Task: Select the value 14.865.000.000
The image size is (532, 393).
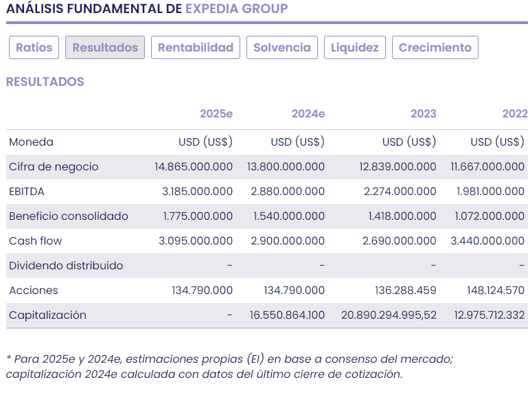Action: tap(194, 167)
